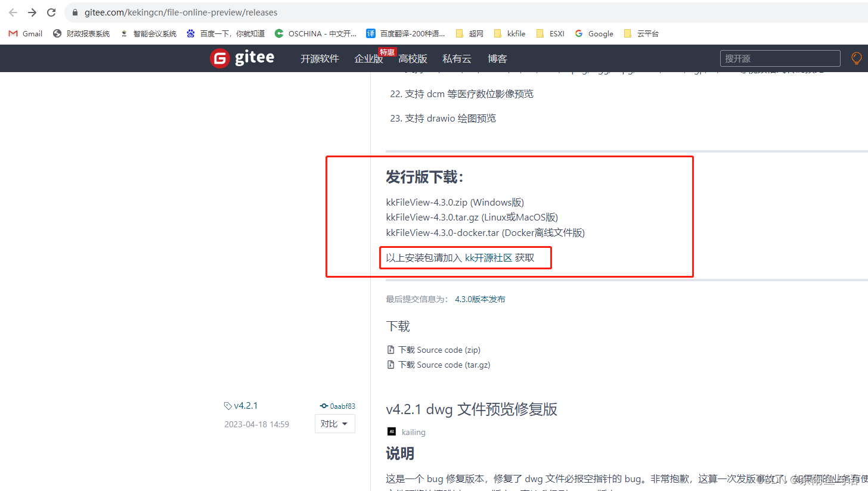
Task: Open the v4.2.1 tag link
Action: (x=246, y=406)
